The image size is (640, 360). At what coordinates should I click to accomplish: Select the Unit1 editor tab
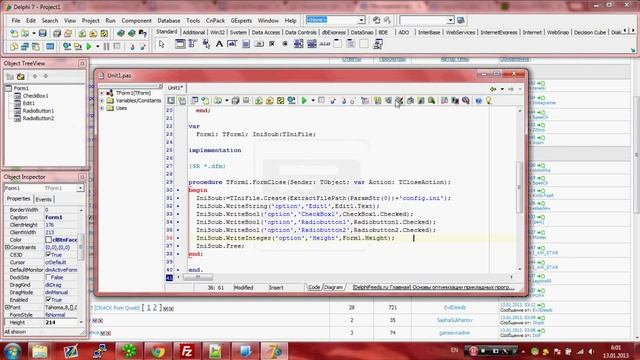click(x=175, y=88)
